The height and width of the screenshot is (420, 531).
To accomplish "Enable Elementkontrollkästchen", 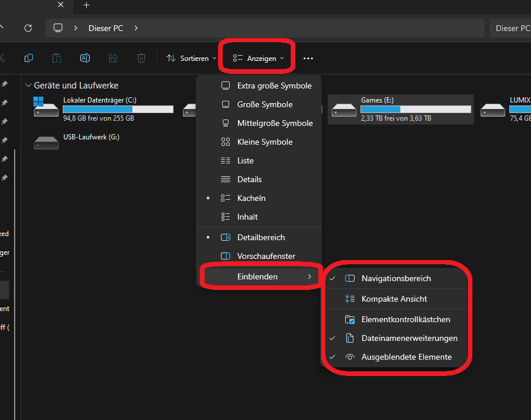I will point(396,319).
